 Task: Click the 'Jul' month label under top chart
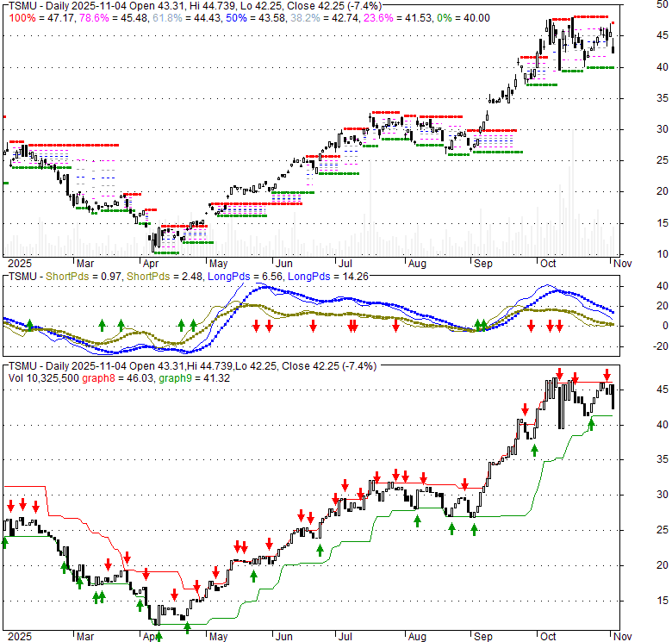[345, 264]
